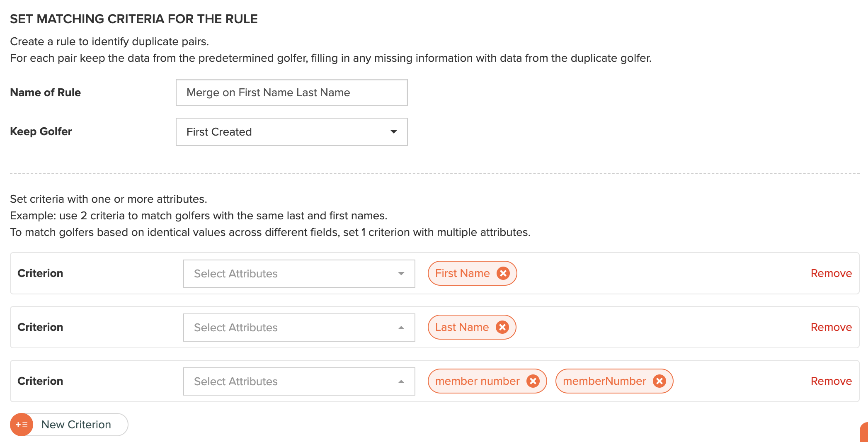
Task: Remove the Last Name criterion row
Action: pyautogui.click(x=831, y=327)
